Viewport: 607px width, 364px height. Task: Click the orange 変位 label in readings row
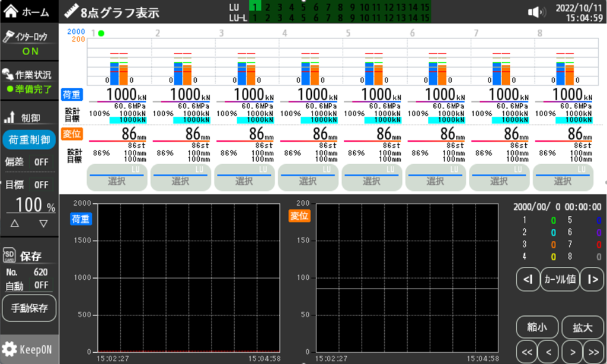tap(72, 134)
